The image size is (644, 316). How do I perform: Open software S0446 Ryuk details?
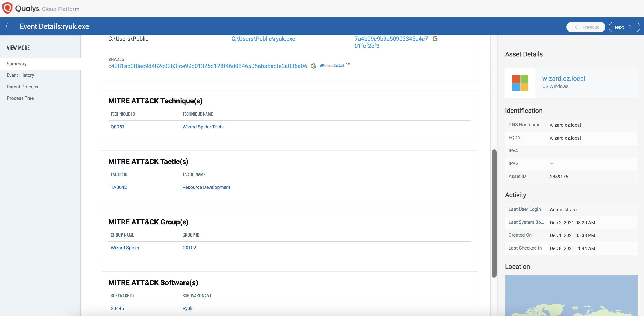(117, 308)
